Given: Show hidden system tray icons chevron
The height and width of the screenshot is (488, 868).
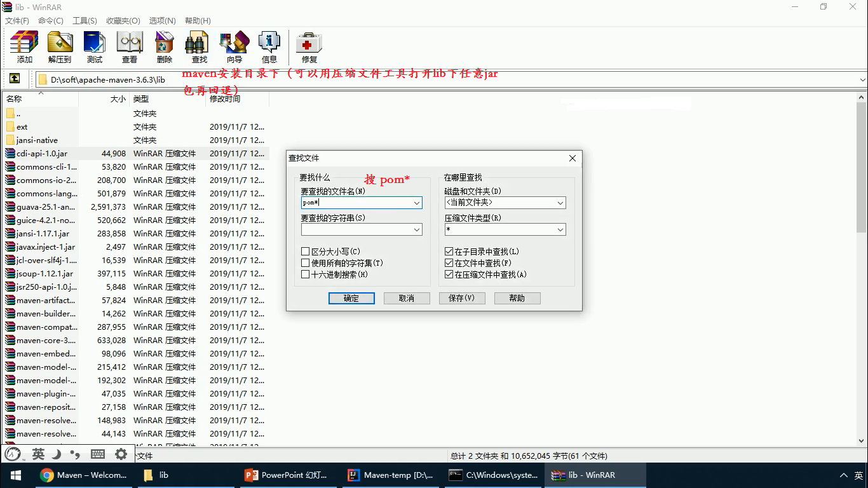Looking at the screenshot, I should pos(843,475).
